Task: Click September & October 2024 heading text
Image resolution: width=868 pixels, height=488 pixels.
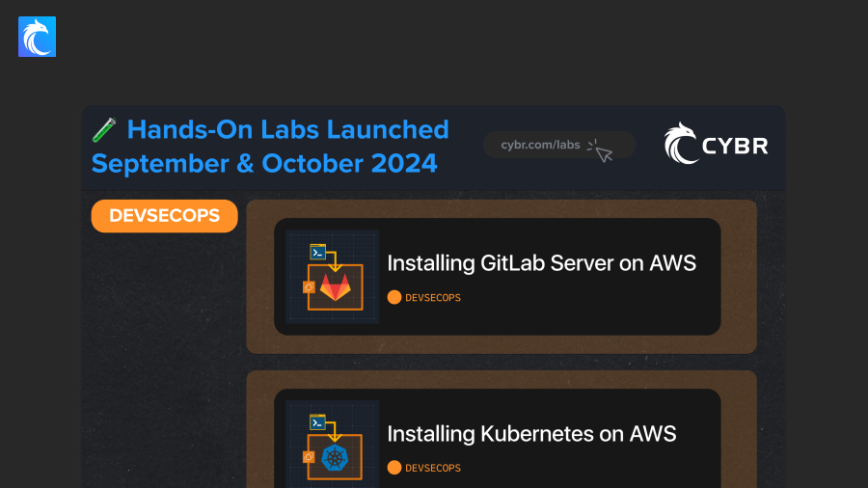Action: point(264,164)
